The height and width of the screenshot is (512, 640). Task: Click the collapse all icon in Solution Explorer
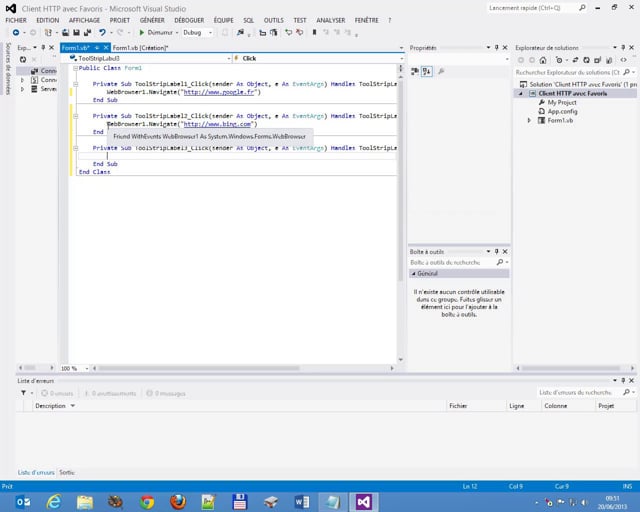pos(597,60)
